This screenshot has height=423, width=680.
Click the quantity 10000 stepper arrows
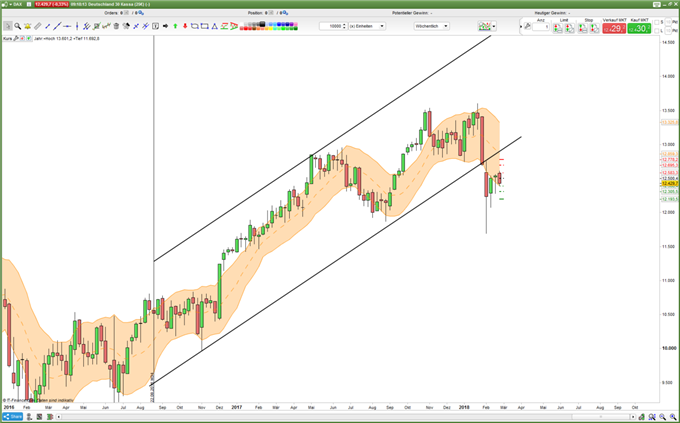click(x=344, y=26)
